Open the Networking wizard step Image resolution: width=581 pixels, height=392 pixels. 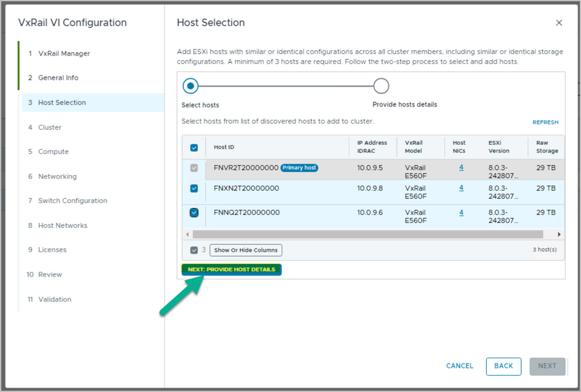pos(57,176)
